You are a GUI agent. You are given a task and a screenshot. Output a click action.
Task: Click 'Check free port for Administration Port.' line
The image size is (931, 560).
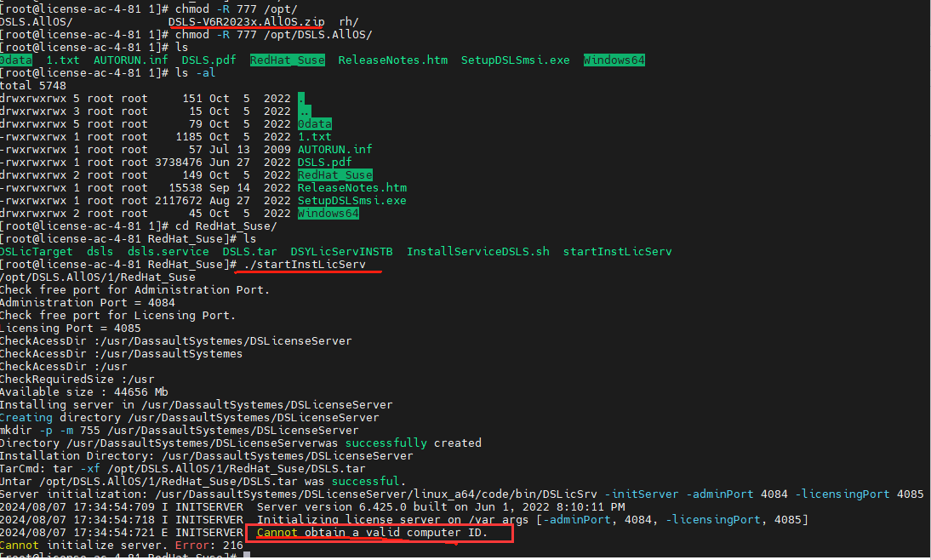coord(134,289)
